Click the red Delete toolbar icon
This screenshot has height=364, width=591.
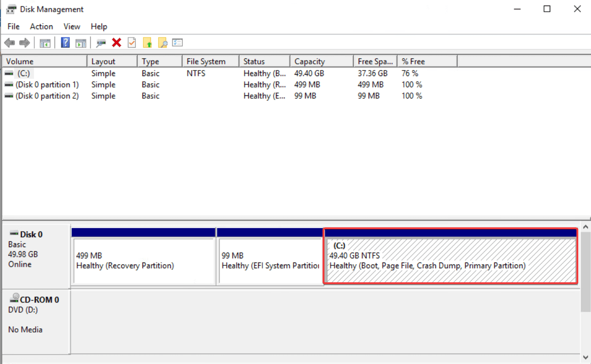click(116, 42)
